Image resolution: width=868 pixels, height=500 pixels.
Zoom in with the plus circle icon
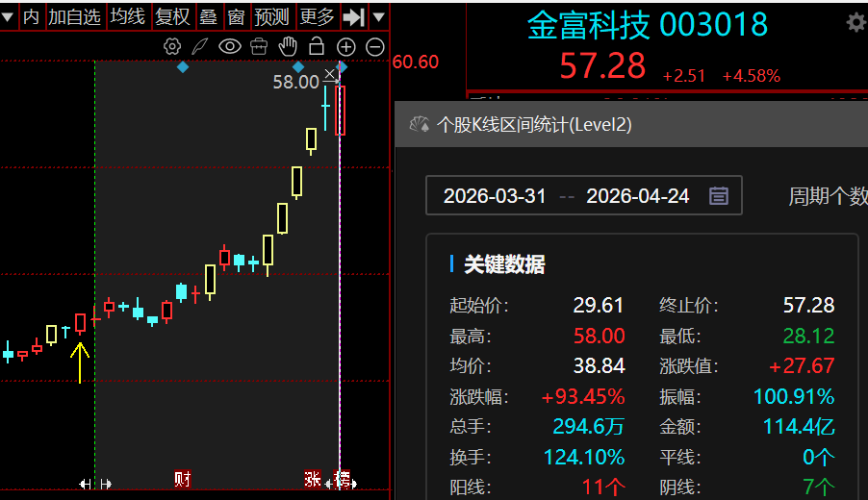(346, 47)
